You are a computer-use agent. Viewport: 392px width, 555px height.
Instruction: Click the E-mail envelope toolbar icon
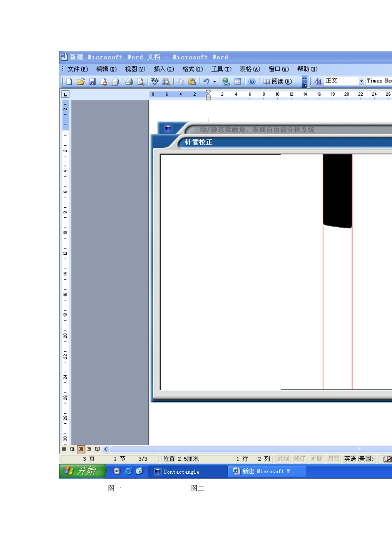[x=115, y=82]
